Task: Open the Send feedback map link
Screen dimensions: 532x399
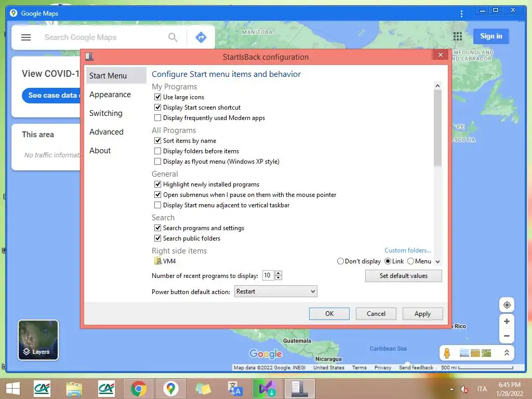Action: point(416,367)
